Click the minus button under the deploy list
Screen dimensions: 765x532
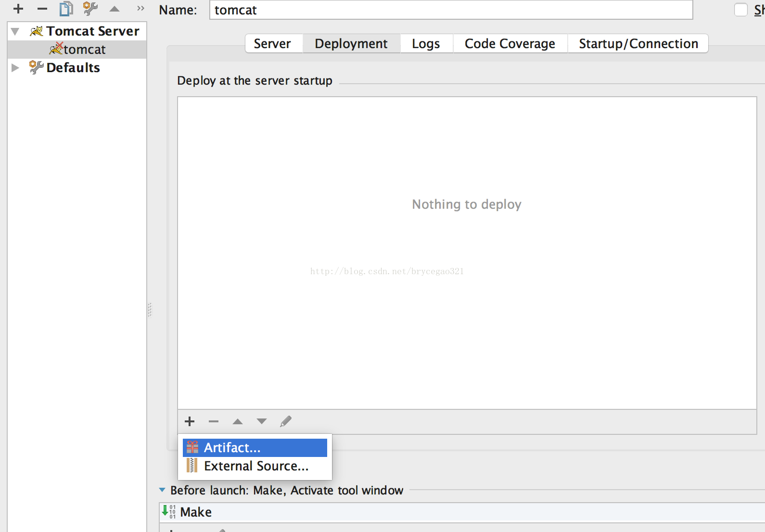pyautogui.click(x=214, y=421)
